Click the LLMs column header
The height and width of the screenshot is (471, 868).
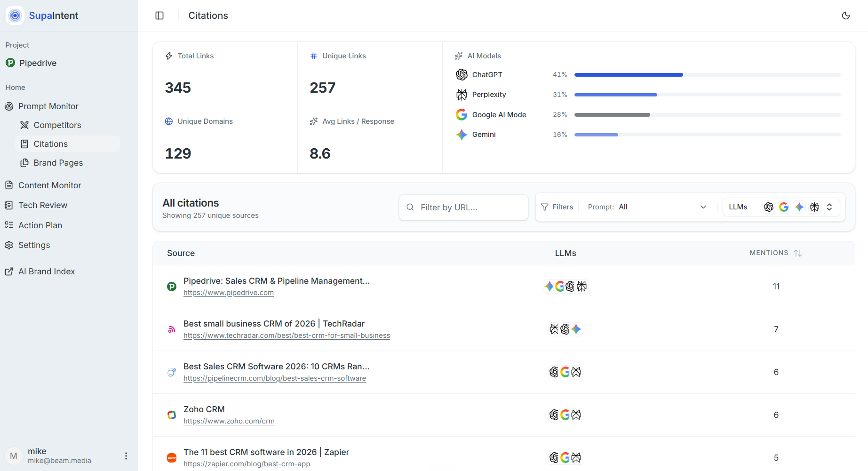click(565, 253)
